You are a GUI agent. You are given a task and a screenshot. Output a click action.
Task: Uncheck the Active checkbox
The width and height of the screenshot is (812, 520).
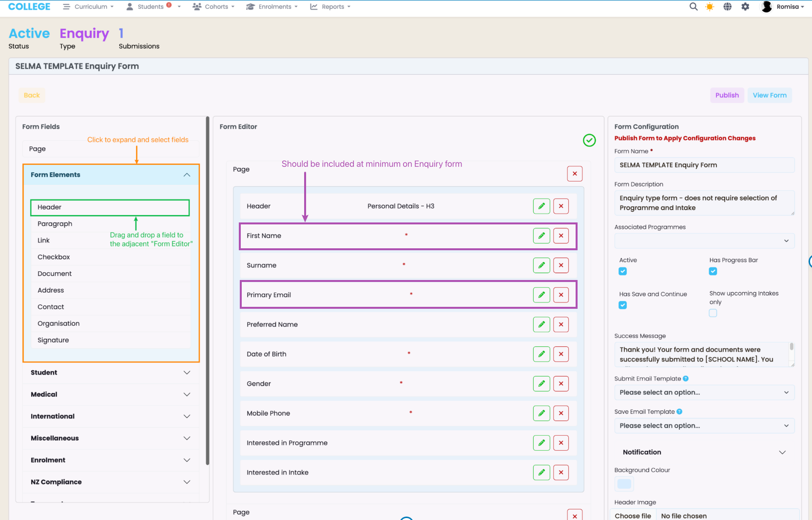[x=622, y=271]
